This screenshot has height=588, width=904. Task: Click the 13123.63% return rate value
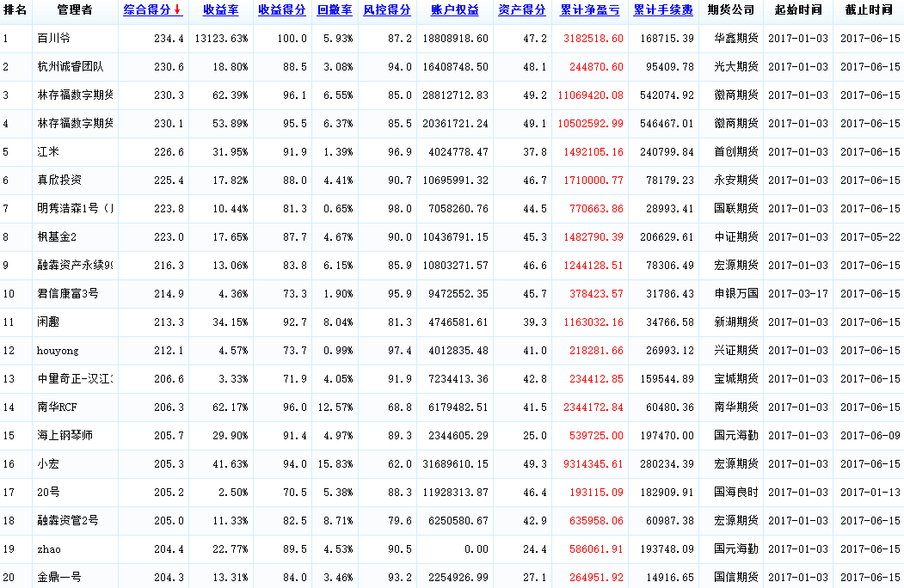tap(221, 38)
